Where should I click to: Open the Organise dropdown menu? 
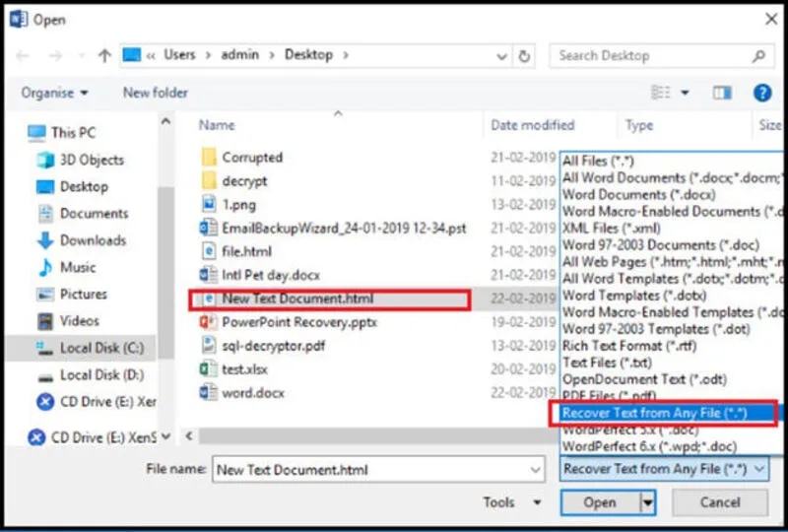54,93
